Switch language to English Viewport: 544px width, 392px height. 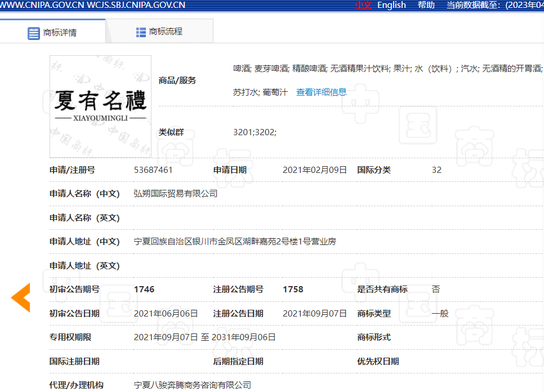(391, 5)
